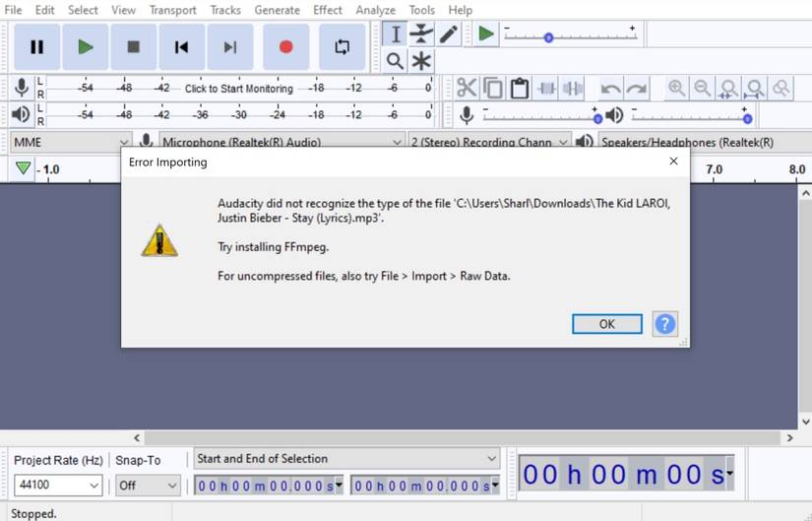Toggle the Loop button
This screenshot has width=812, height=521.
[x=343, y=47]
